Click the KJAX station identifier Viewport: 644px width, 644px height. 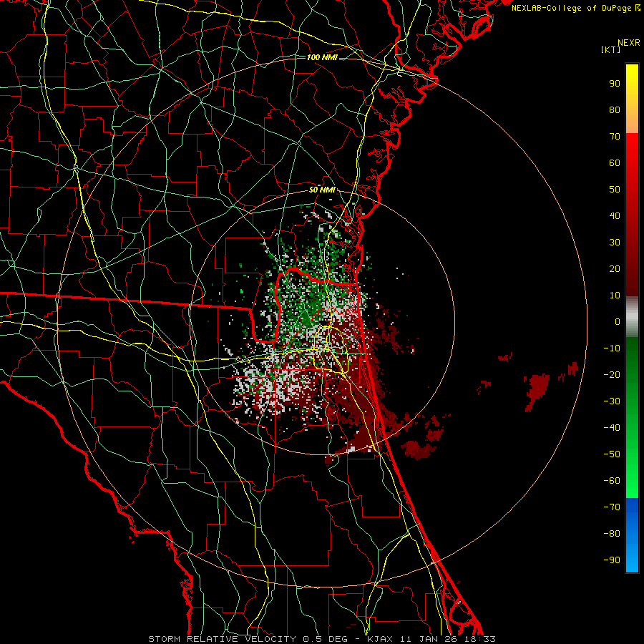click(380, 639)
